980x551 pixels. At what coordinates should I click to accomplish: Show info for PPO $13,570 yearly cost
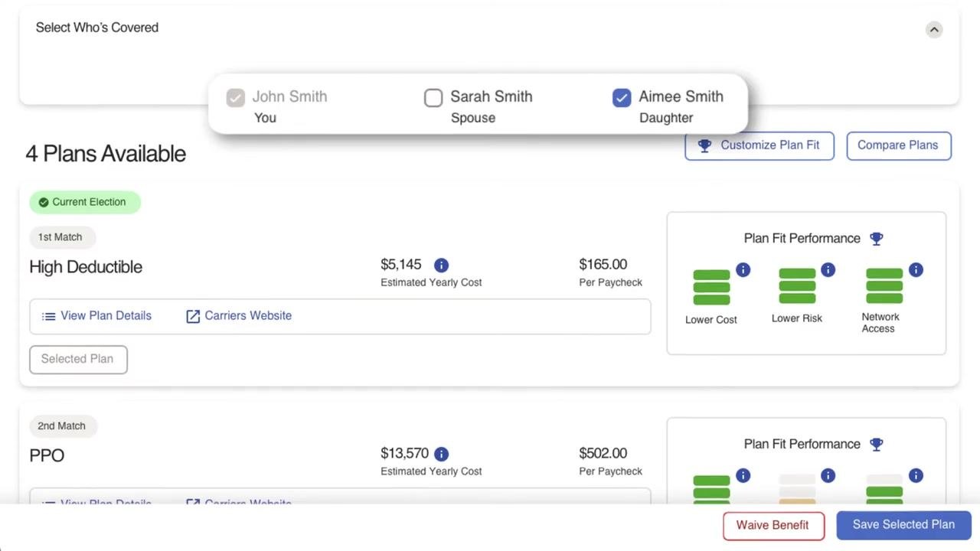(x=441, y=454)
